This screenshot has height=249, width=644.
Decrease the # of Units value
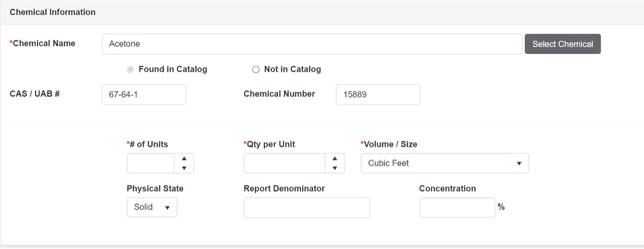184,168
